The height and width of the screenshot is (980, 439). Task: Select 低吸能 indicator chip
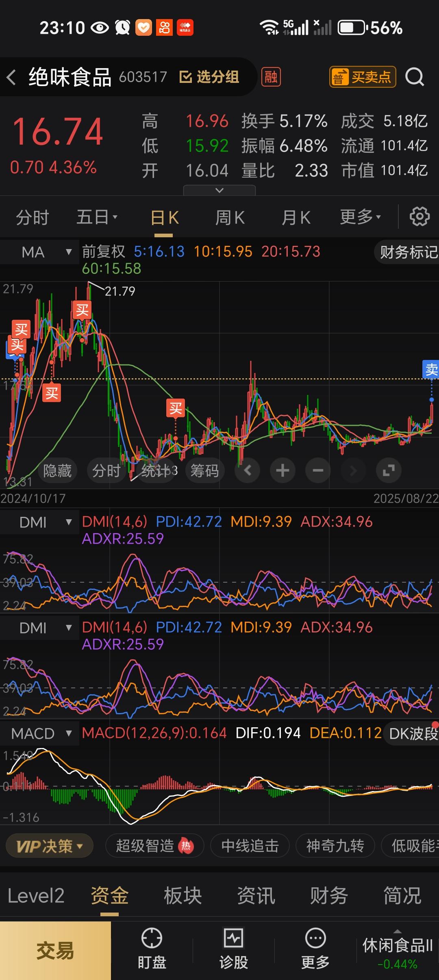click(411, 846)
